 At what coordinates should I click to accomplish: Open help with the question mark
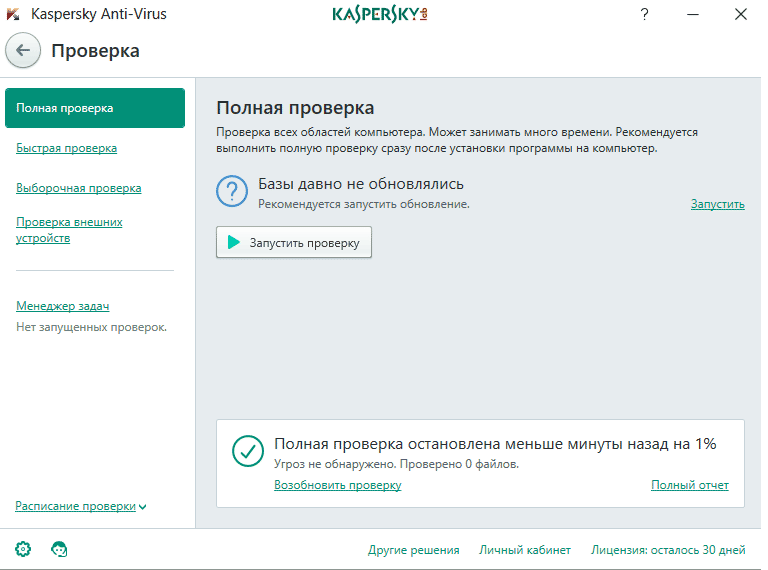(645, 14)
